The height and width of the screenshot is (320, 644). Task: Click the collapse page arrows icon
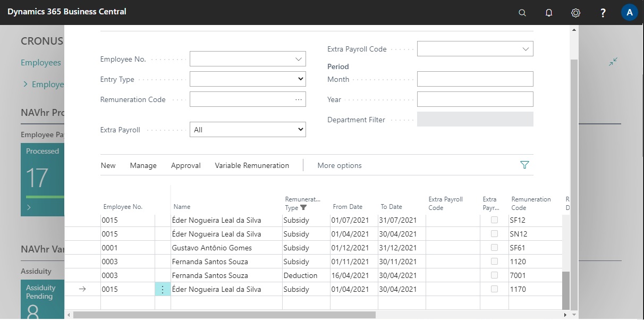click(x=613, y=62)
